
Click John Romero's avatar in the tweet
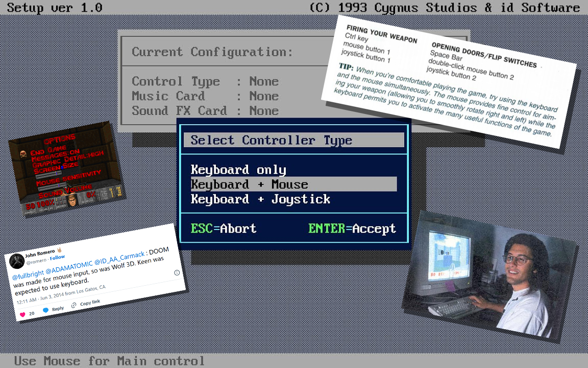[x=17, y=261]
